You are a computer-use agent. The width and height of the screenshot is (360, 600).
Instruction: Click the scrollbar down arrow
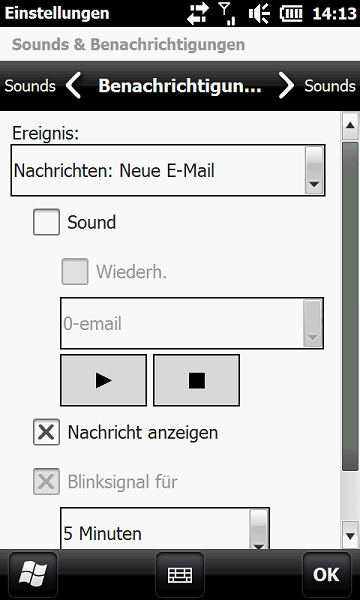tap(350, 535)
